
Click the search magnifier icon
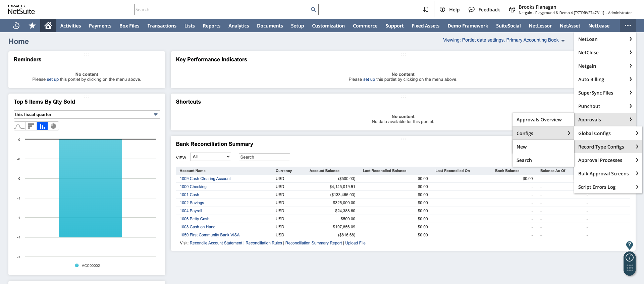pyautogui.click(x=313, y=10)
